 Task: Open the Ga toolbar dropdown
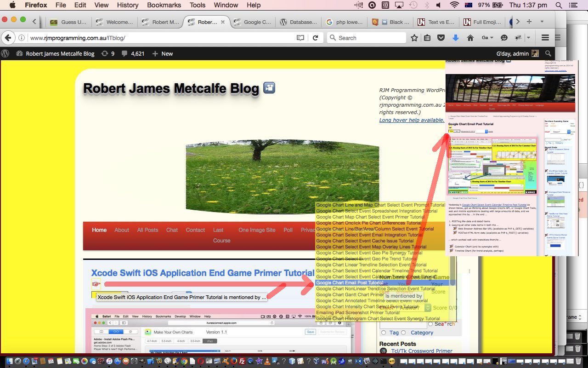(x=487, y=38)
